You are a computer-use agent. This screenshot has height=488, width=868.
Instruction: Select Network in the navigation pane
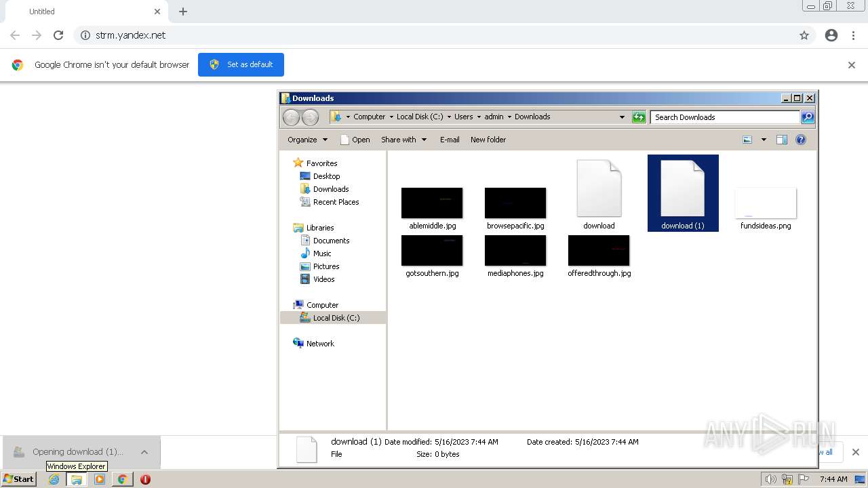click(x=320, y=344)
